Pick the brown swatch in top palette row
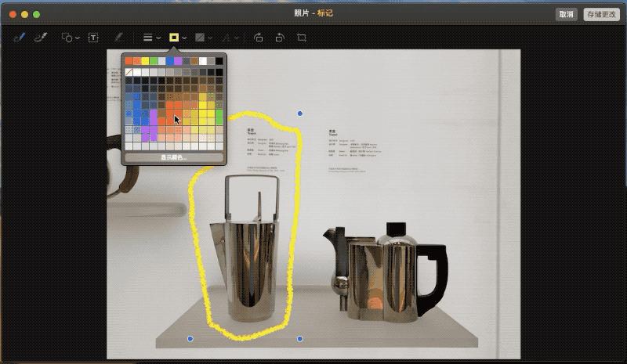This screenshot has height=364, width=627. coord(194,61)
